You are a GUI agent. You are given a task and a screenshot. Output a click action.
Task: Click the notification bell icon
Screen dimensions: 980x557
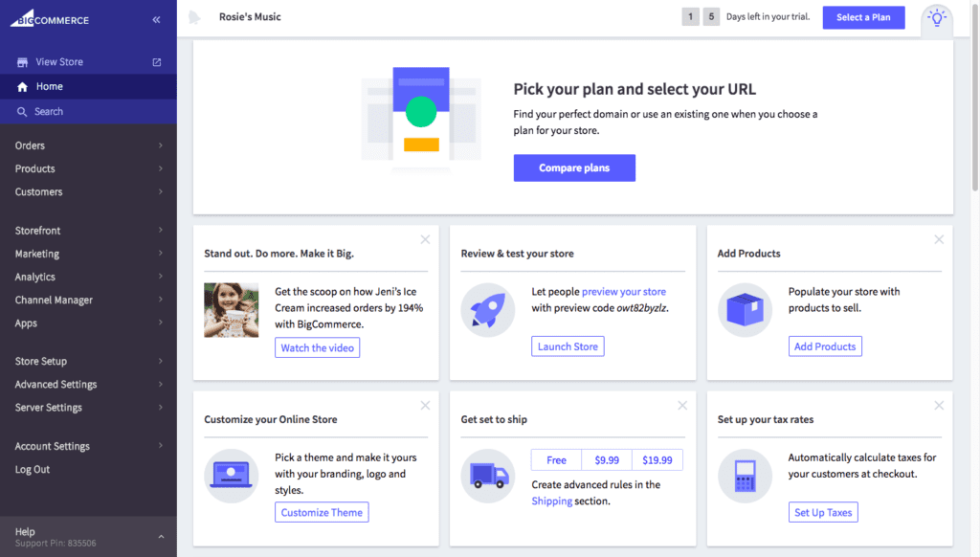(194, 17)
